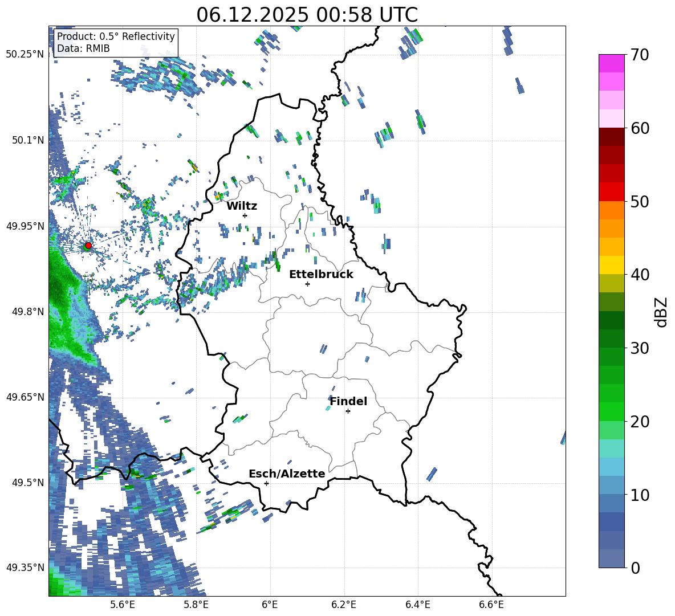Click the 6.2°E longitude label
Screen dimensions: 675x616
coord(344,605)
